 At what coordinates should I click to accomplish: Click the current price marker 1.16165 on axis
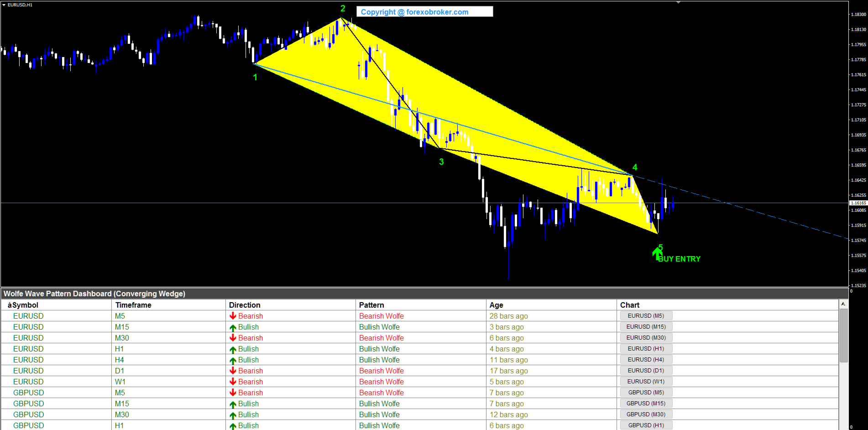point(858,203)
